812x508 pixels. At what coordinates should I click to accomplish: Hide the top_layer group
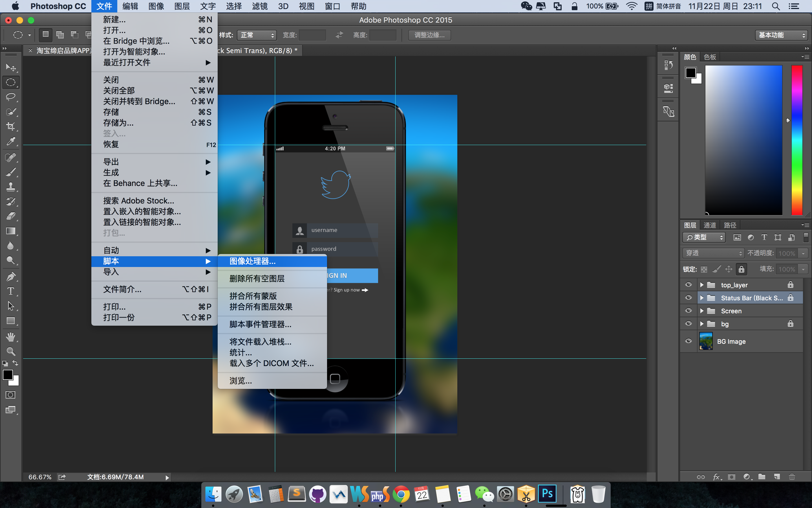pyautogui.click(x=689, y=285)
